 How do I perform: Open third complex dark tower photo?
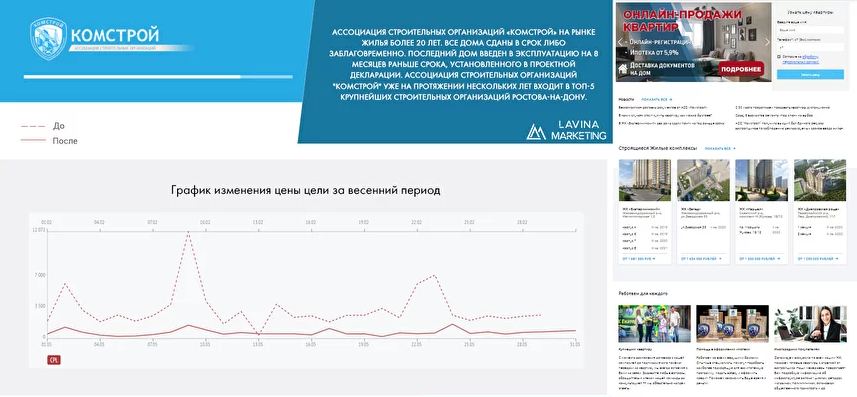761,180
